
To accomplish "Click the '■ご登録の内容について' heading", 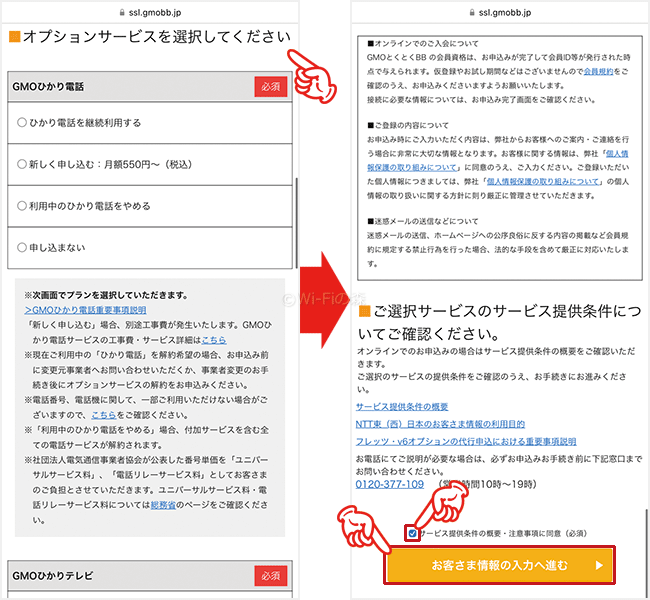I will pyautogui.click(x=408, y=125).
